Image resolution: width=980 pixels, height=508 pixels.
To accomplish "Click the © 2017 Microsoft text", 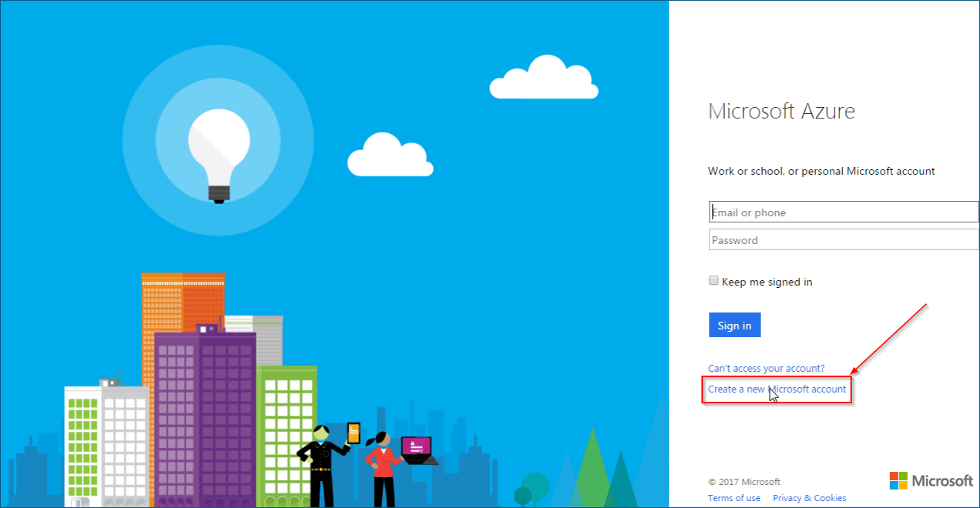I will [744, 482].
